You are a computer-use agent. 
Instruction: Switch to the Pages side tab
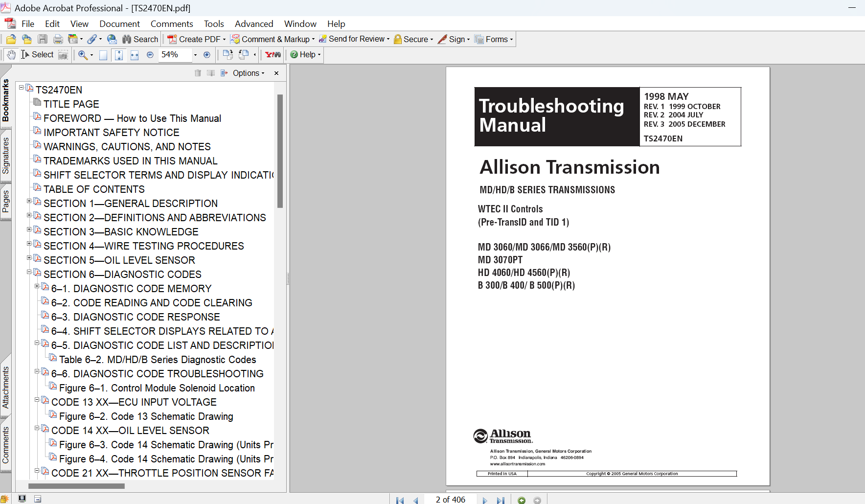tap(6, 202)
